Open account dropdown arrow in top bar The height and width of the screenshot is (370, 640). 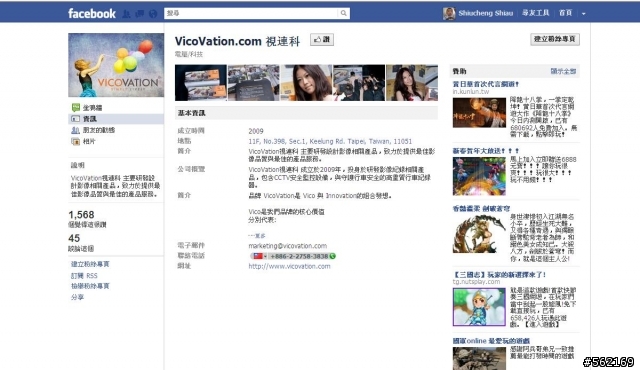(584, 14)
